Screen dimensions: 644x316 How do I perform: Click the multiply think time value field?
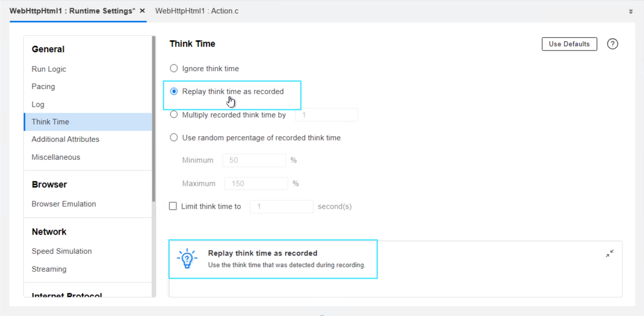click(x=326, y=115)
